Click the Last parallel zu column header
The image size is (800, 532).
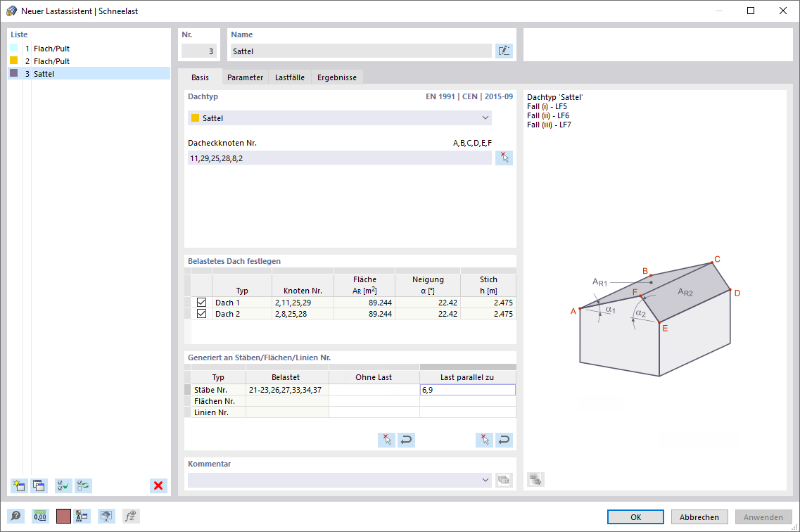(x=467, y=377)
